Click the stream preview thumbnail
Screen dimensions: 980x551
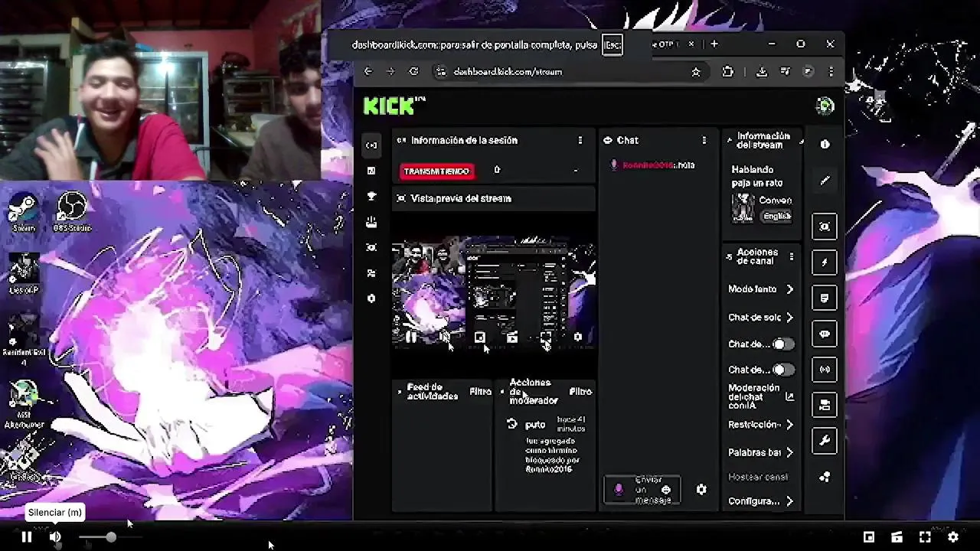(x=494, y=294)
